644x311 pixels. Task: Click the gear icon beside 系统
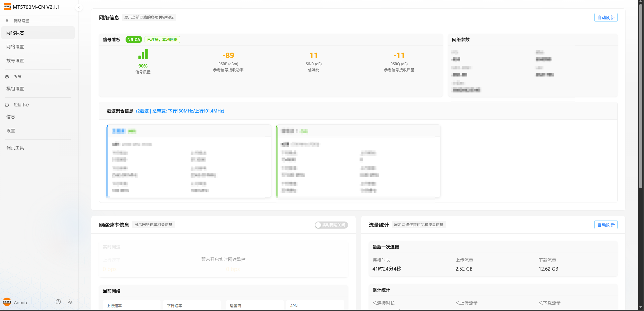7,77
